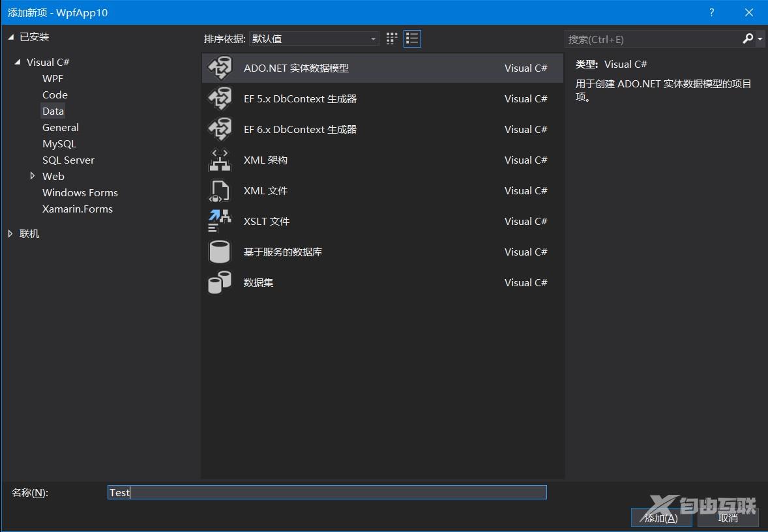Choose the 数据集 template icon
768x532 pixels.
tap(220, 282)
